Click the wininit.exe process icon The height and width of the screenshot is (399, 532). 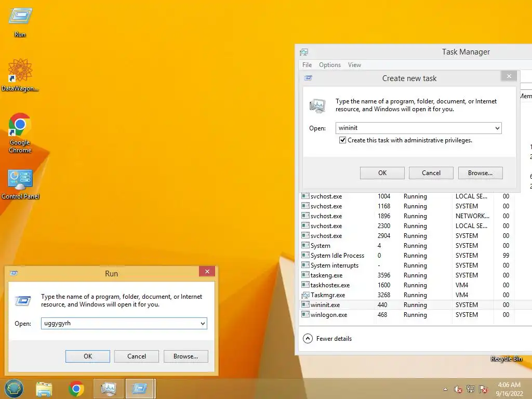point(305,304)
